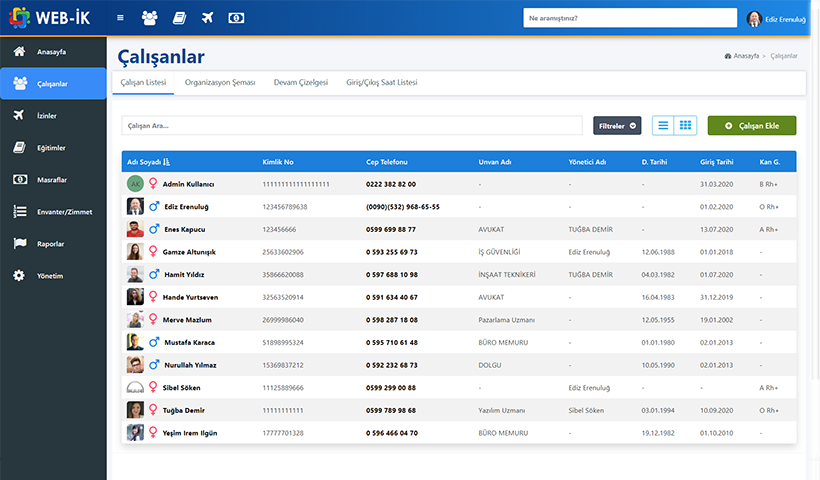Select Çalışanlar in sidebar
The height and width of the screenshot is (480, 820).
[x=53, y=84]
